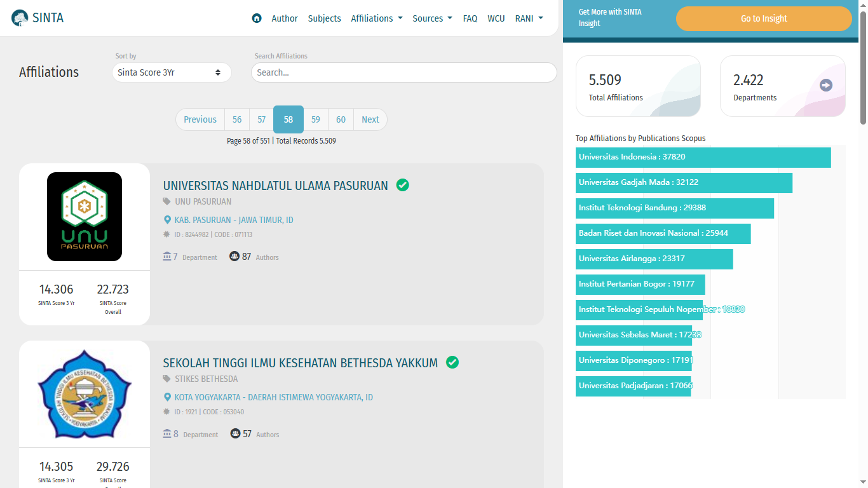Expand the Sources menu
Image resolution: width=868 pixels, height=488 pixels.
tap(433, 18)
